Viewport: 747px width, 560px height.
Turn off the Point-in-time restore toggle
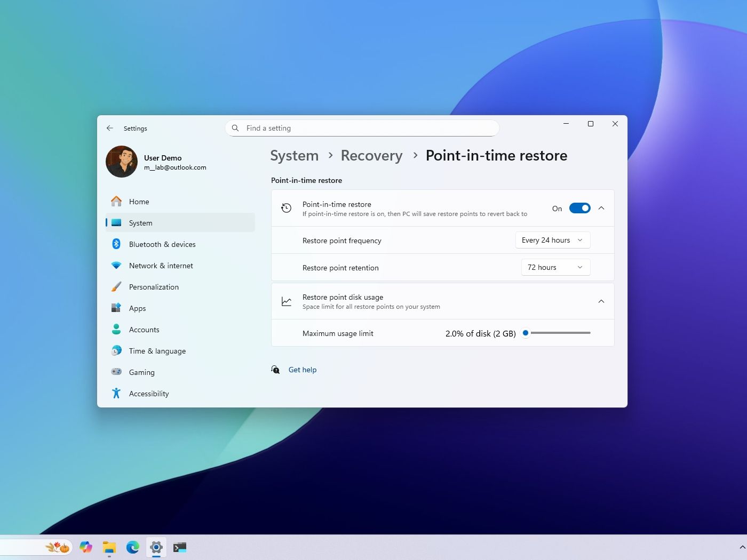[x=579, y=208]
